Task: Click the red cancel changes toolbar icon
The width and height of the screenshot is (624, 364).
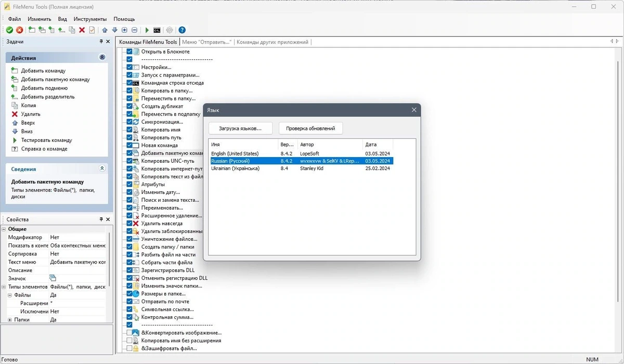Action: (19, 30)
